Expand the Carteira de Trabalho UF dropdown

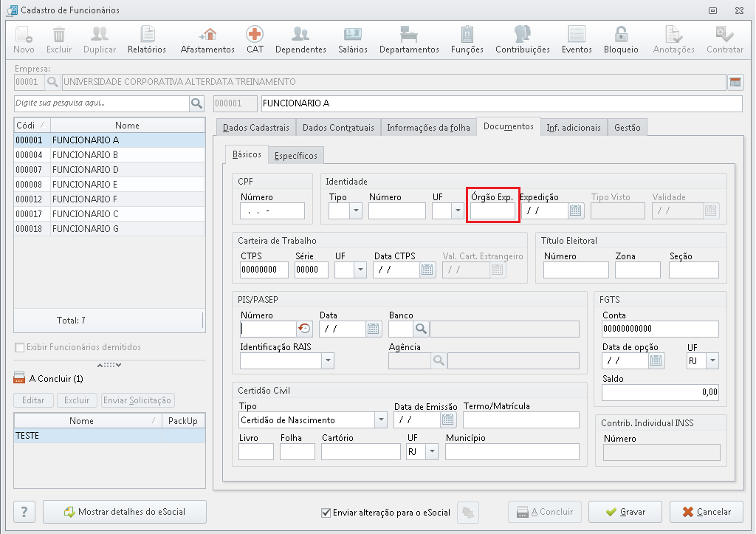pos(360,270)
